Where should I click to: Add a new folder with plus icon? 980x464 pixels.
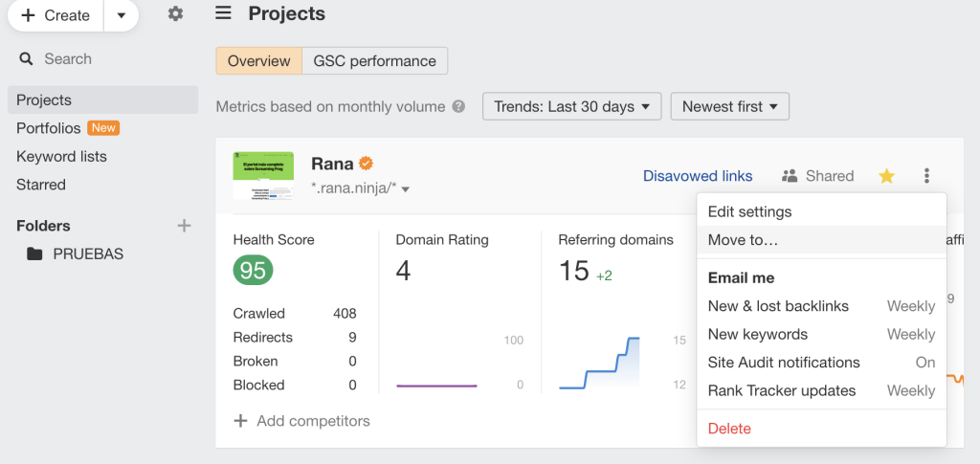coord(184,226)
